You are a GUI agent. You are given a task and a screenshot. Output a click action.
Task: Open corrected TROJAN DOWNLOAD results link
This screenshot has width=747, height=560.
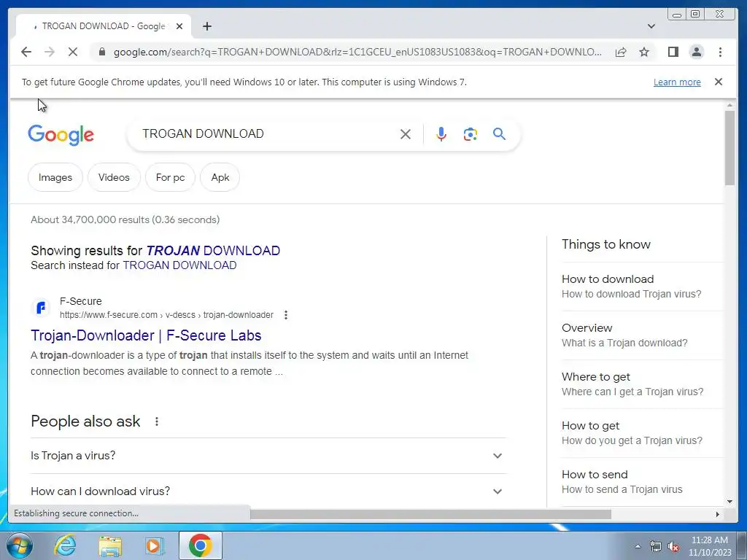(213, 251)
